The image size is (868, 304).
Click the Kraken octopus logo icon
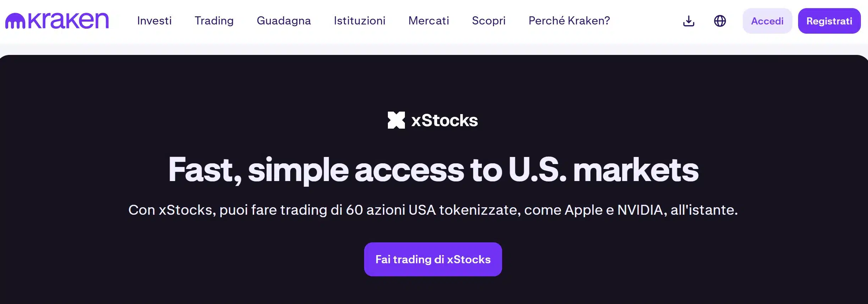[15, 21]
